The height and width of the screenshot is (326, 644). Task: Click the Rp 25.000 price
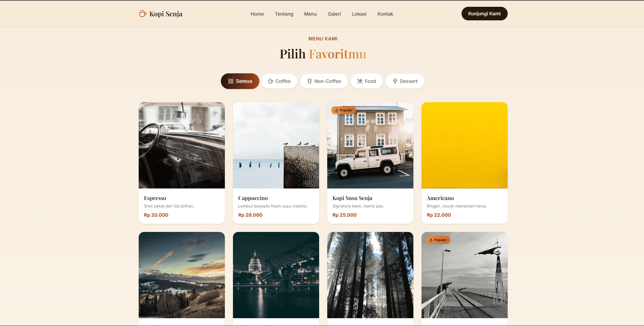pyautogui.click(x=345, y=215)
